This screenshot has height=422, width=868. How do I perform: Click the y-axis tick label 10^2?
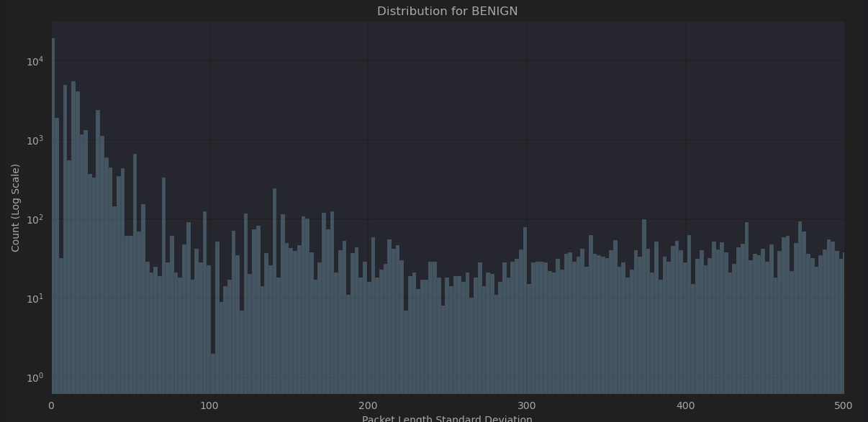[35, 219]
